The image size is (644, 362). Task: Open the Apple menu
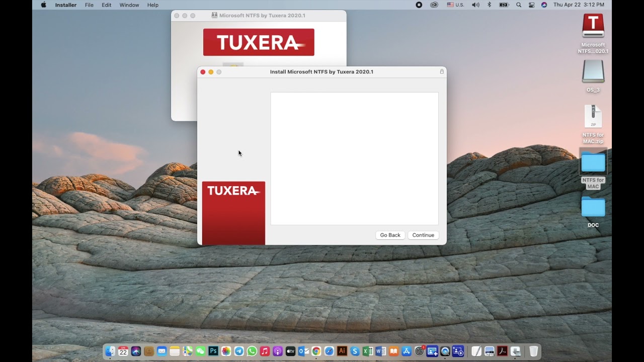[43, 5]
